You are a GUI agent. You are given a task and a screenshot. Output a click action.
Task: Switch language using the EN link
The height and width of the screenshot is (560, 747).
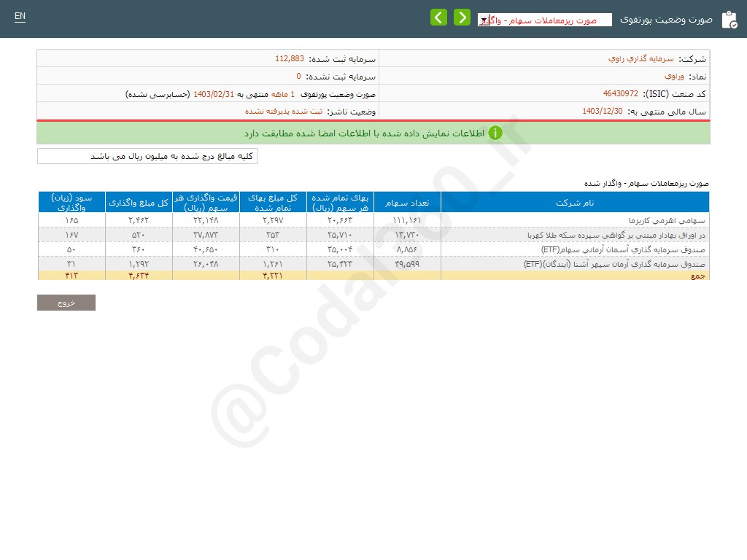[19, 16]
